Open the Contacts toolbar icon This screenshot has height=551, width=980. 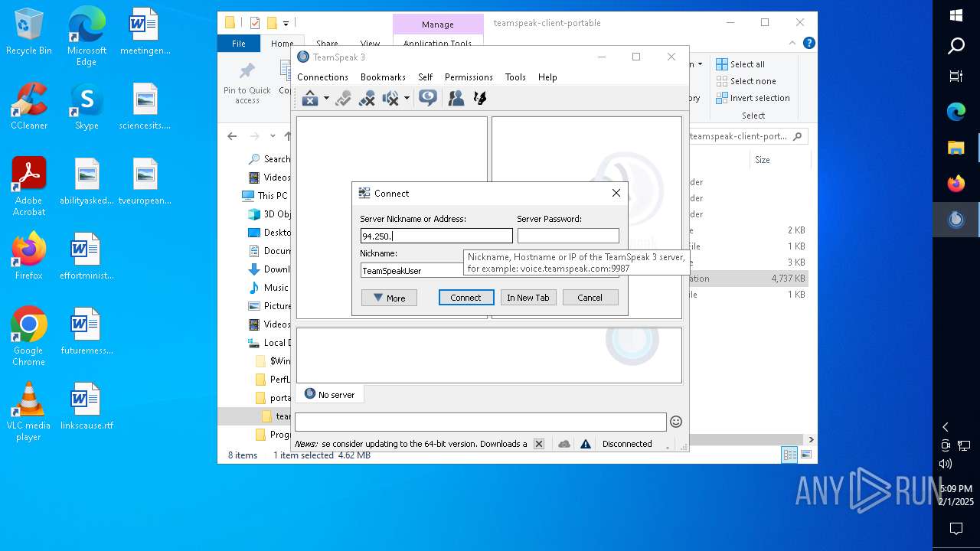456,98
